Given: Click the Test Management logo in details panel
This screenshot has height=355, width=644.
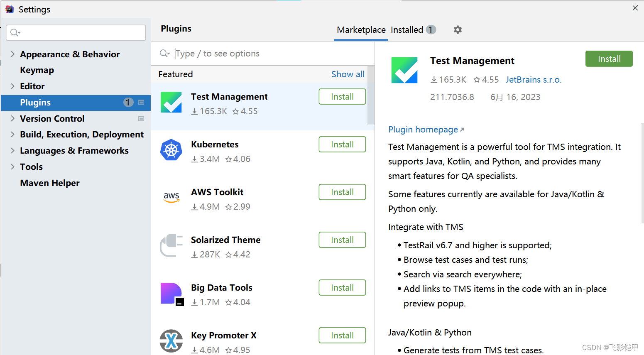Looking at the screenshot, I should [404, 70].
